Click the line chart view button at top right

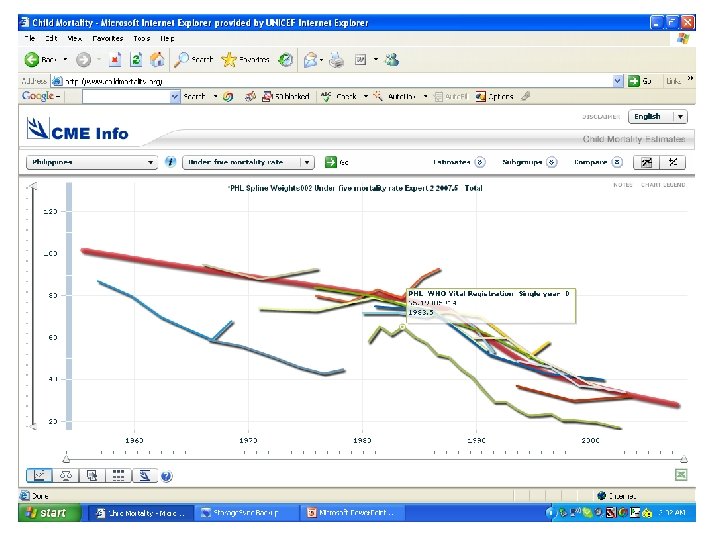pyautogui.click(x=647, y=162)
